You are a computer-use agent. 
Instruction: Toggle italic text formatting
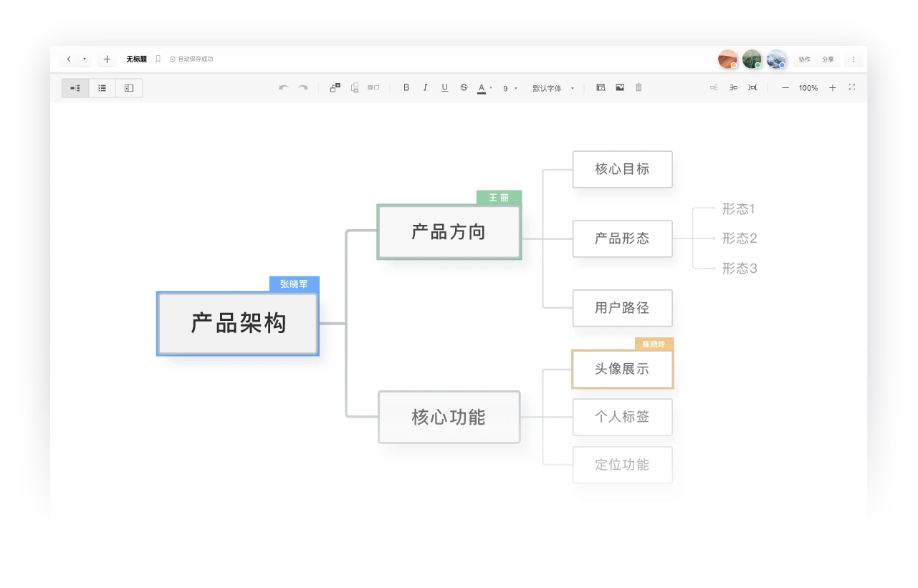[x=425, y=88]
